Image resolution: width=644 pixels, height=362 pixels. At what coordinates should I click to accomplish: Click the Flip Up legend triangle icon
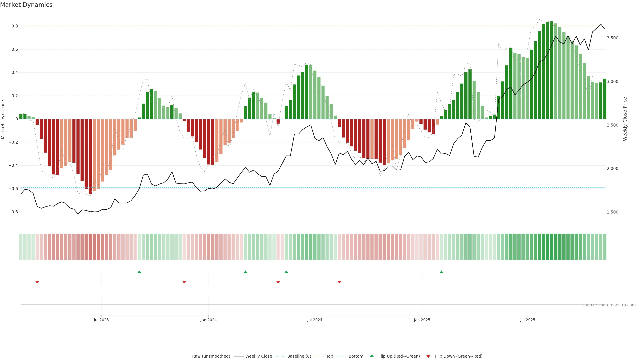coord(372,356)
